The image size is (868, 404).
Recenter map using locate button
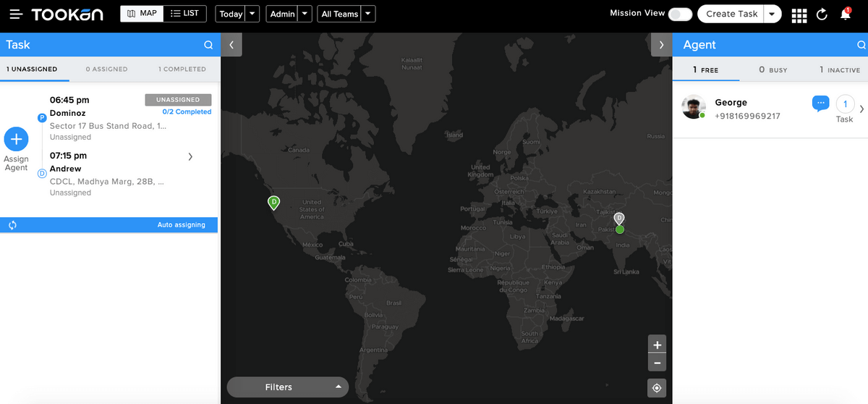pos(657,388)
